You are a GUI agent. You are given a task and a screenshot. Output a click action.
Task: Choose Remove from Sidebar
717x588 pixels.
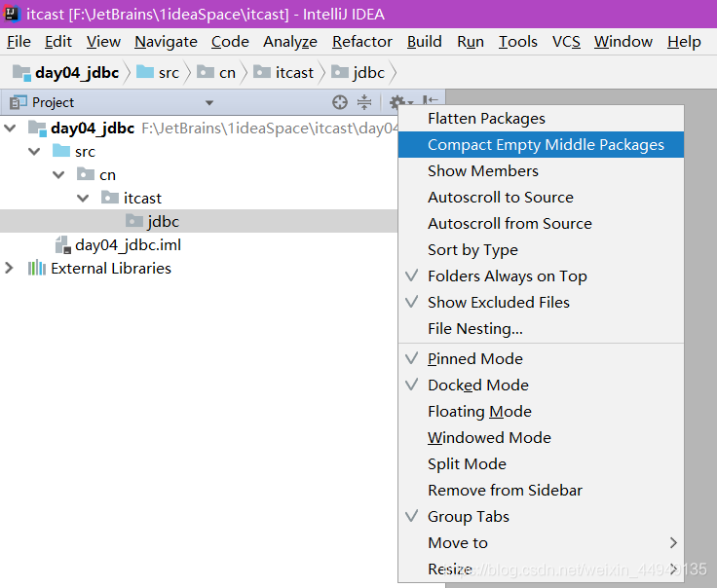pyautogui.click(x=541, y=491)
